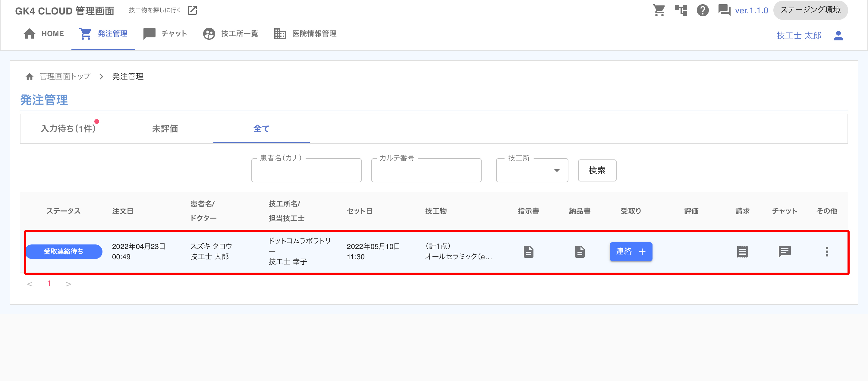Viewport: 868px width, 381px height.
Task: Select the 全て tab
Action: point(261,129)
